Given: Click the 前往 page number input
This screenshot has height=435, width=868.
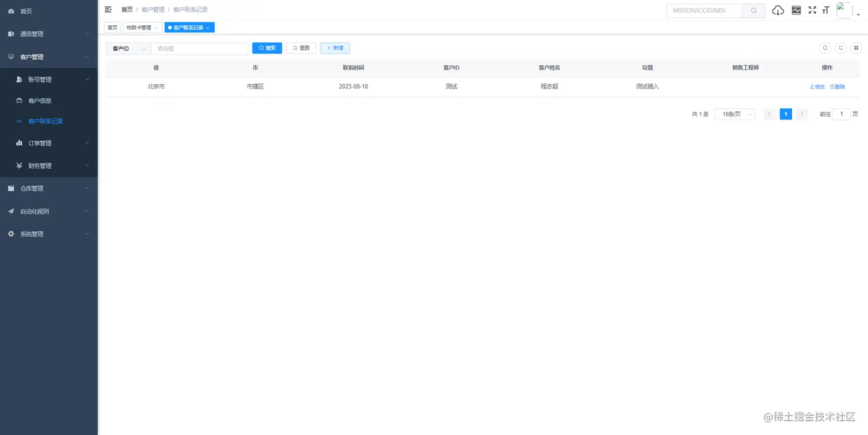Looking at the screenshot, I should pyautogui.click(x=842, y=114).
